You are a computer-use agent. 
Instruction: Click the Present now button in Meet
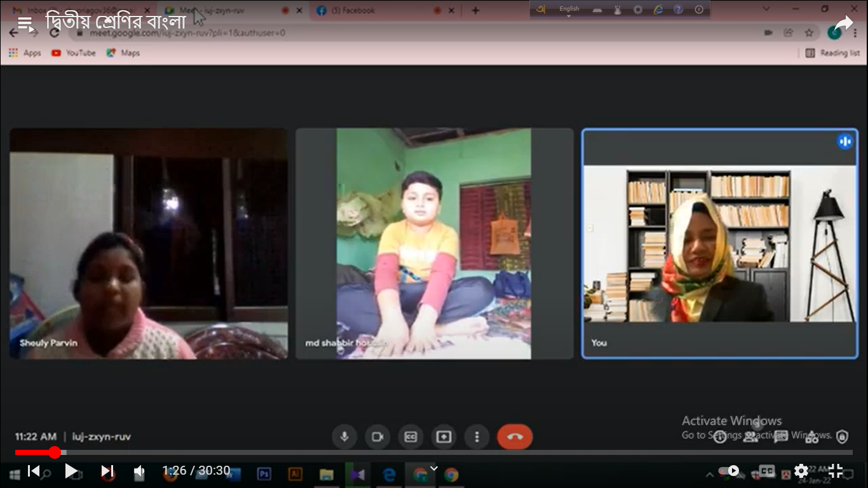click(x=444, y=437)
